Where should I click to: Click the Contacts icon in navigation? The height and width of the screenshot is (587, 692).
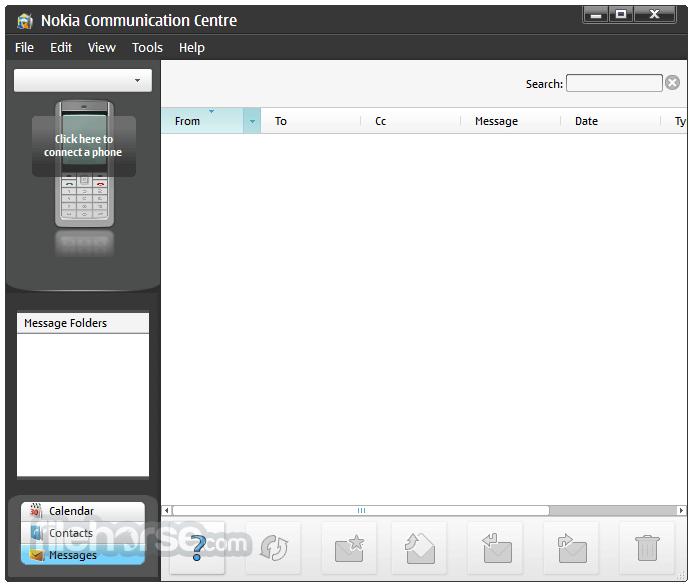tap(36, 533)
